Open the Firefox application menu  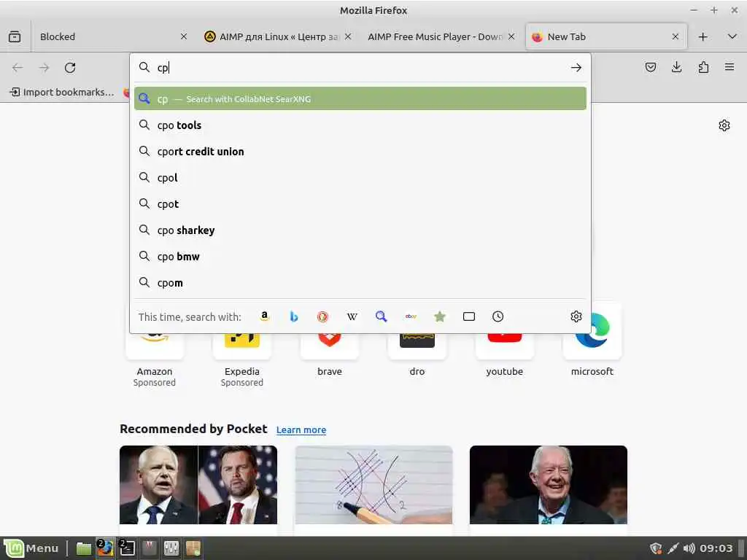(729, 67)
